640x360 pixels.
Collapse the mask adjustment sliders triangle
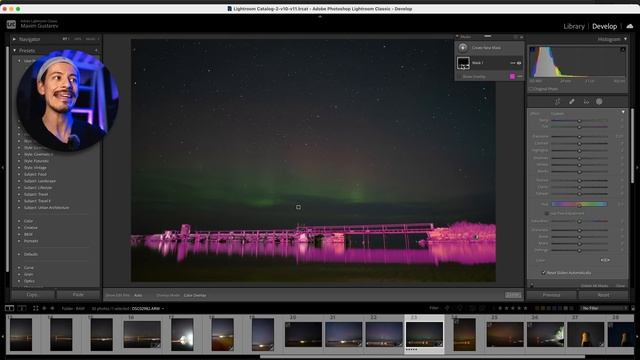tap(623, 112)
